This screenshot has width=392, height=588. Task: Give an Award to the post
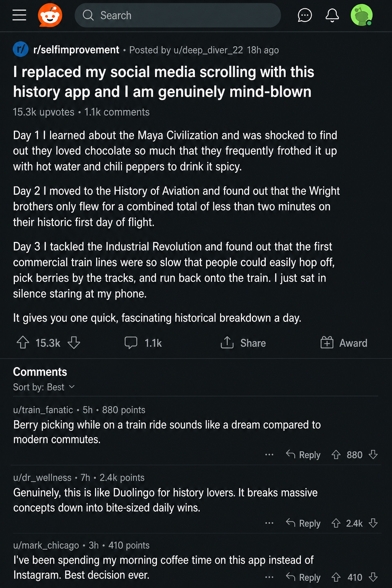344,343
